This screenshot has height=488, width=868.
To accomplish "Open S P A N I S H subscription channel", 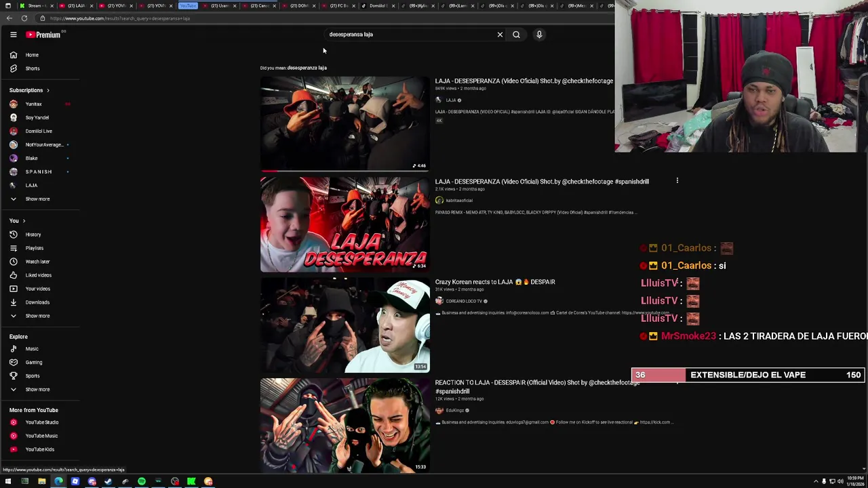I will click(x=40, y=171).
